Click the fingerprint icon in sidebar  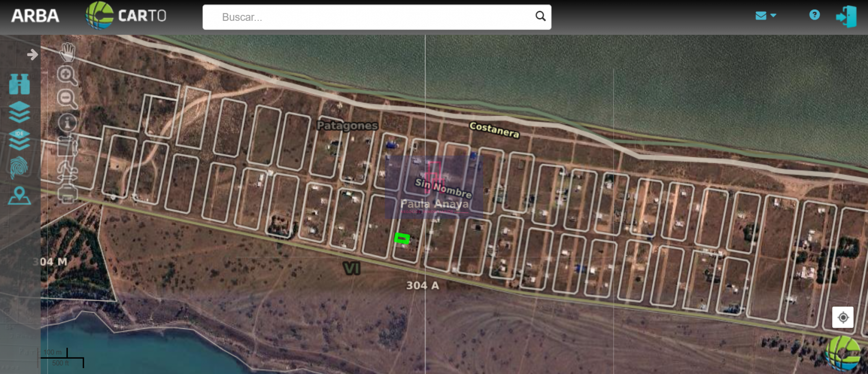pos(19,167)
